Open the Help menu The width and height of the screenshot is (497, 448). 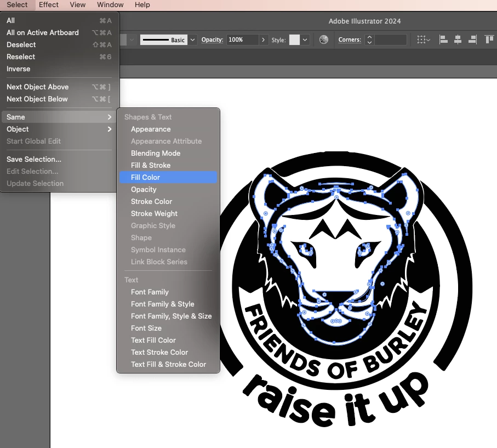142,5
